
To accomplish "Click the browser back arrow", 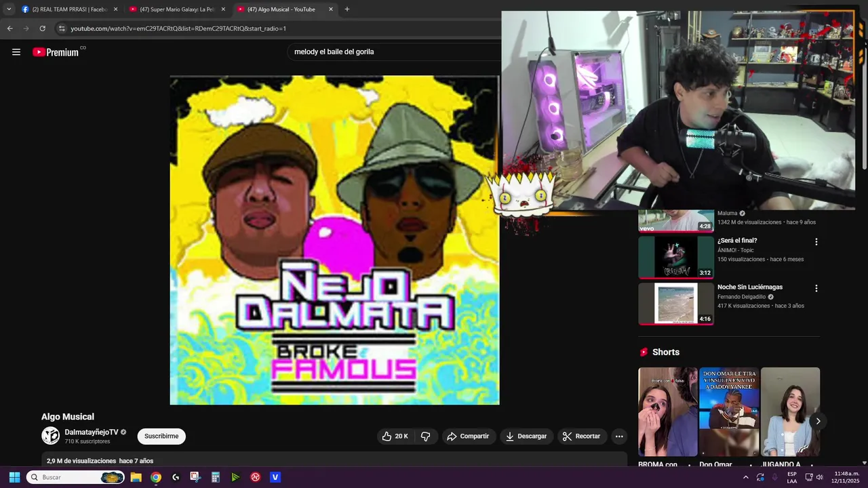I will pyautogui.click(x=9, y=28).
